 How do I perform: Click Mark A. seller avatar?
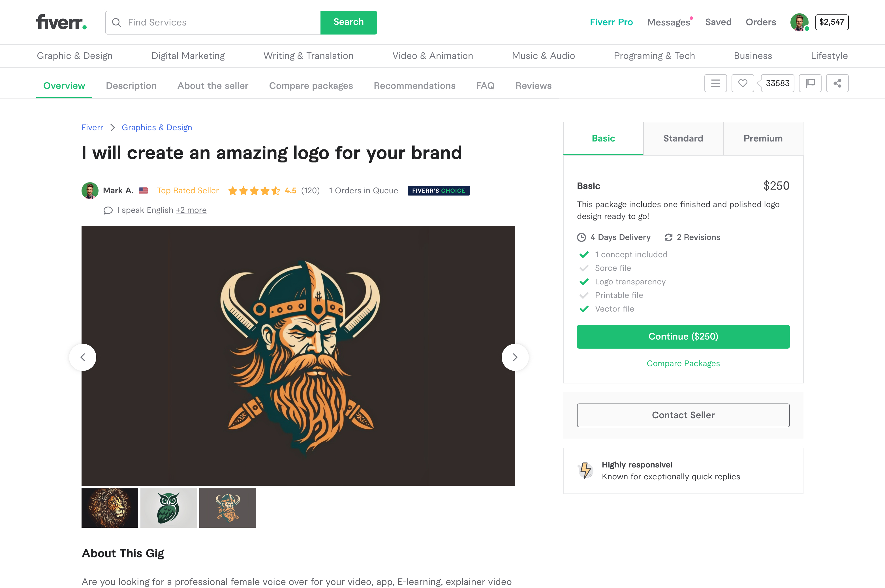(90, 190)
